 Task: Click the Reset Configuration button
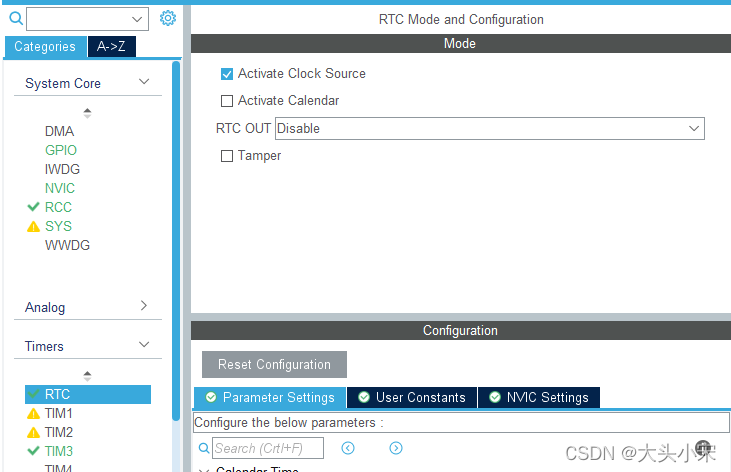click(274, 365)
